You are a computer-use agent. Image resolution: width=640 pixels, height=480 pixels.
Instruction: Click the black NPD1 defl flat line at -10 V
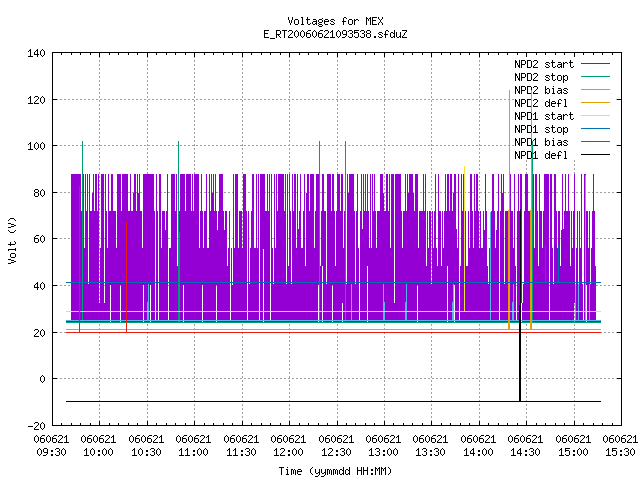pyautogui.click(x=333, y=402)
